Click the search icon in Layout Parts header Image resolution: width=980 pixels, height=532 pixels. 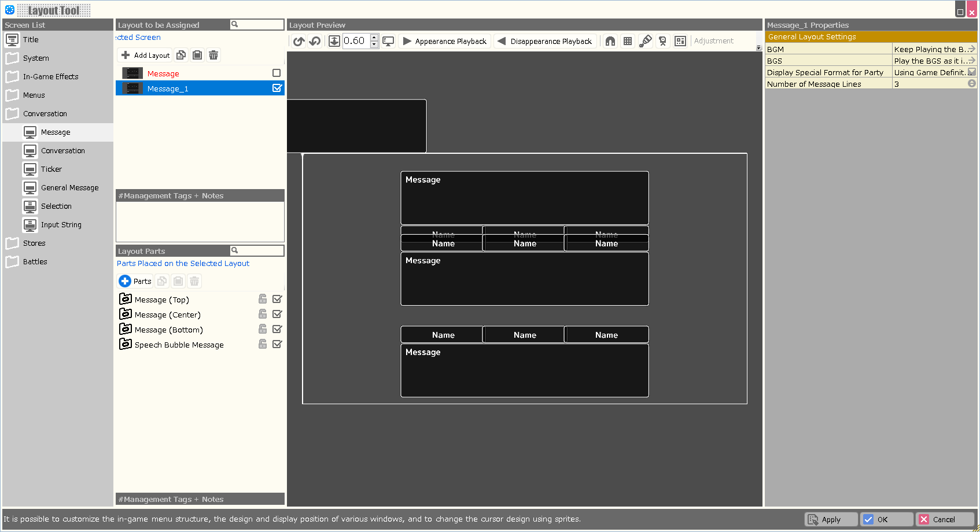[234, 250]
